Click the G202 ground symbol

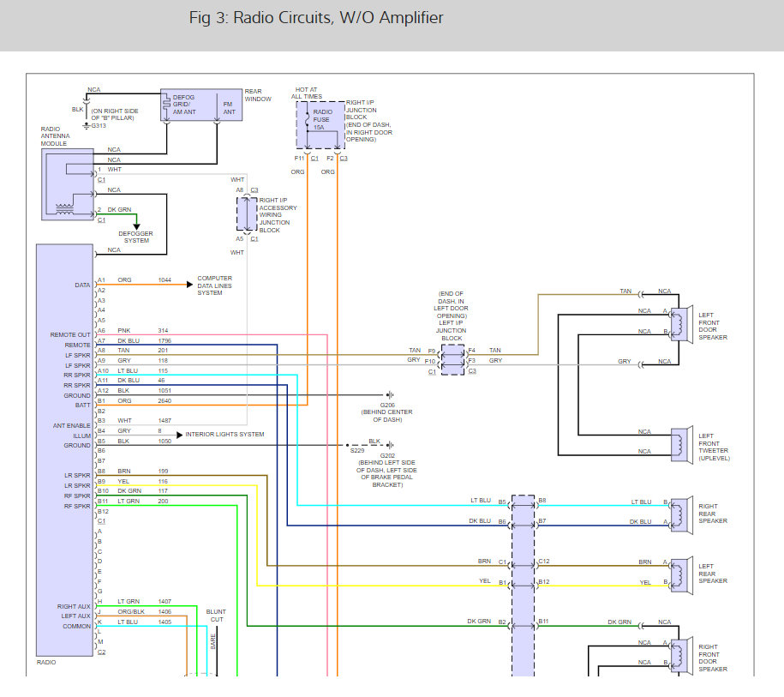(390, 445)
